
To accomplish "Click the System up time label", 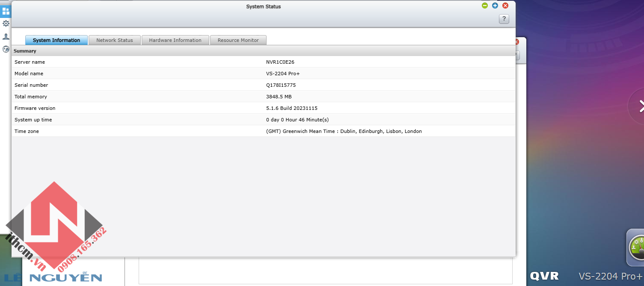I will point(33,120).
